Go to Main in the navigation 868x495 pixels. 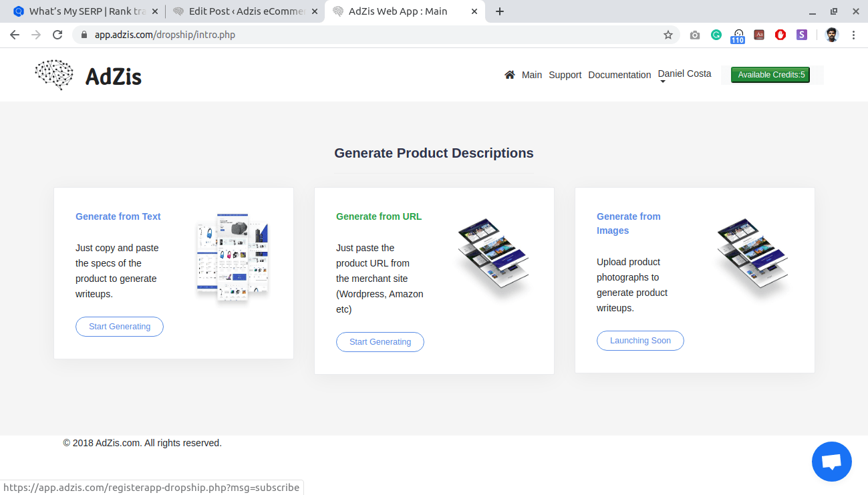click(532, 75)
